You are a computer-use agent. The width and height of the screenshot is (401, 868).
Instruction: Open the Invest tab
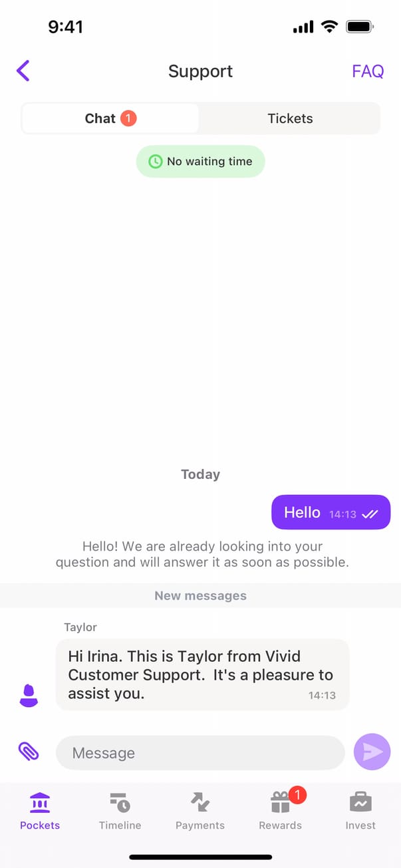click(x=360, y=811)
